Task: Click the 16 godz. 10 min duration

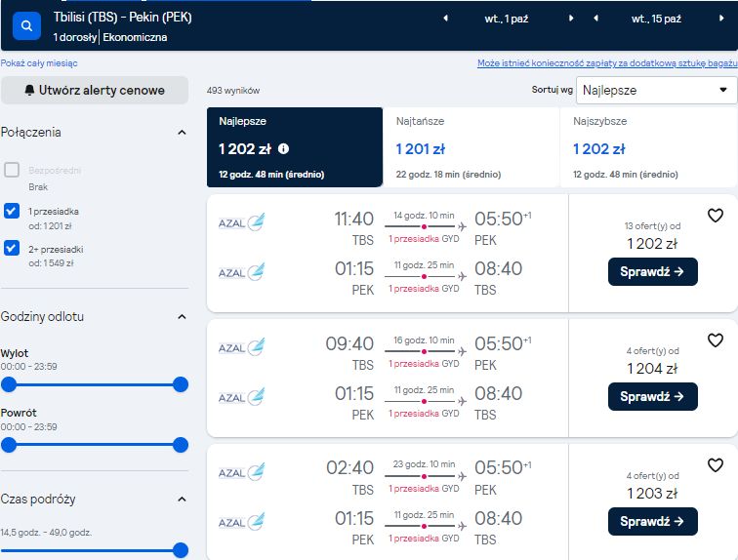Action: [x=424, y=340]
